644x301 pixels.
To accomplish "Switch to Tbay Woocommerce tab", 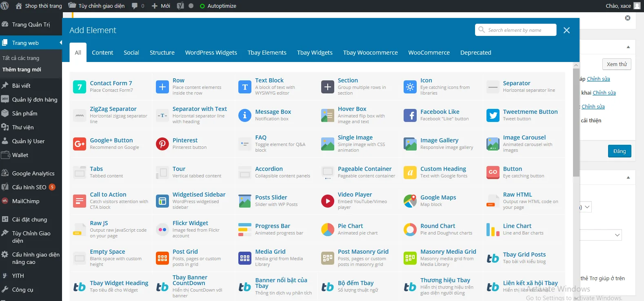I will pyautogui.click(x=371, y=53).
